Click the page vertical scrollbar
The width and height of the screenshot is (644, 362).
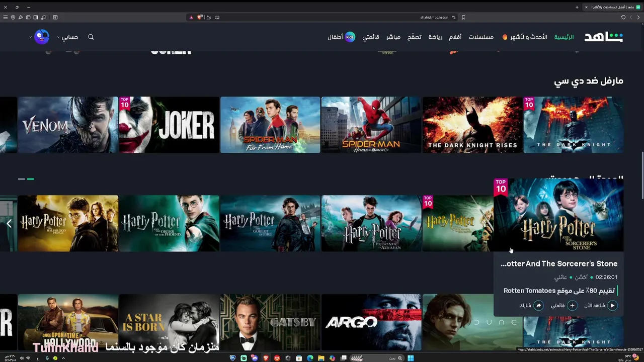point(642,176)
